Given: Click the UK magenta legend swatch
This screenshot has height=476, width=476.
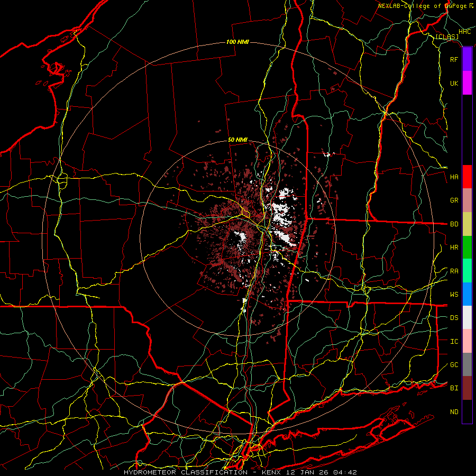Looking at the screenshot, I should tap(467, 83).
